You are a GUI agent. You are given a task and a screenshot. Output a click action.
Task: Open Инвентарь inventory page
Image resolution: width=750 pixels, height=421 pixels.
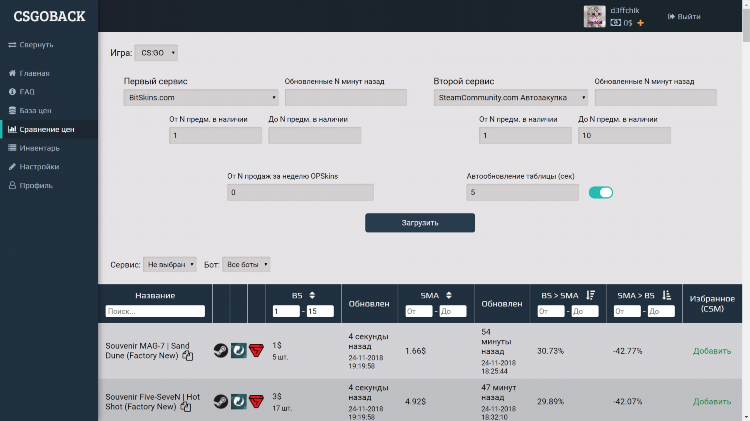[x=34, y=148]
